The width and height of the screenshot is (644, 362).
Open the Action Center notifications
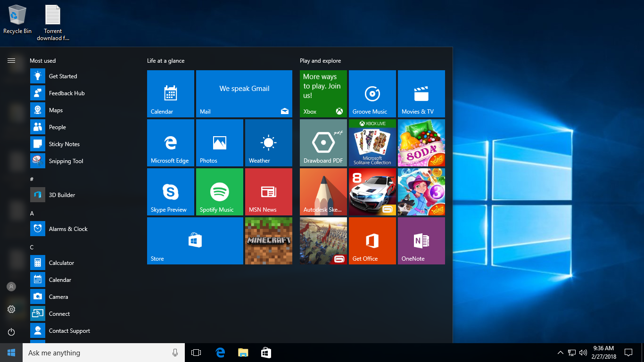[628, 353]
